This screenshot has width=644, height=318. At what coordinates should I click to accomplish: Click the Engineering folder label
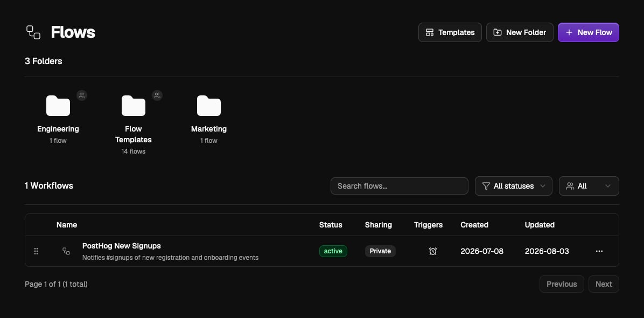(58, 129)
